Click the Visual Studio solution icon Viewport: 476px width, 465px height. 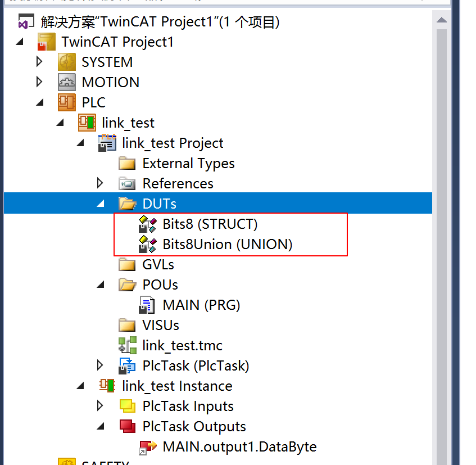(26, 21)
